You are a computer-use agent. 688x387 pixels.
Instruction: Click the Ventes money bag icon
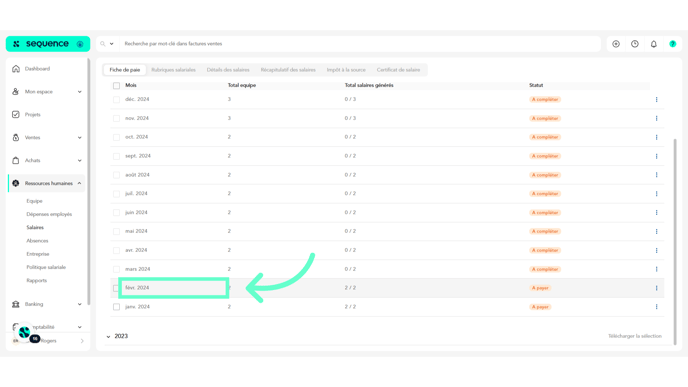tap(16, 137)
